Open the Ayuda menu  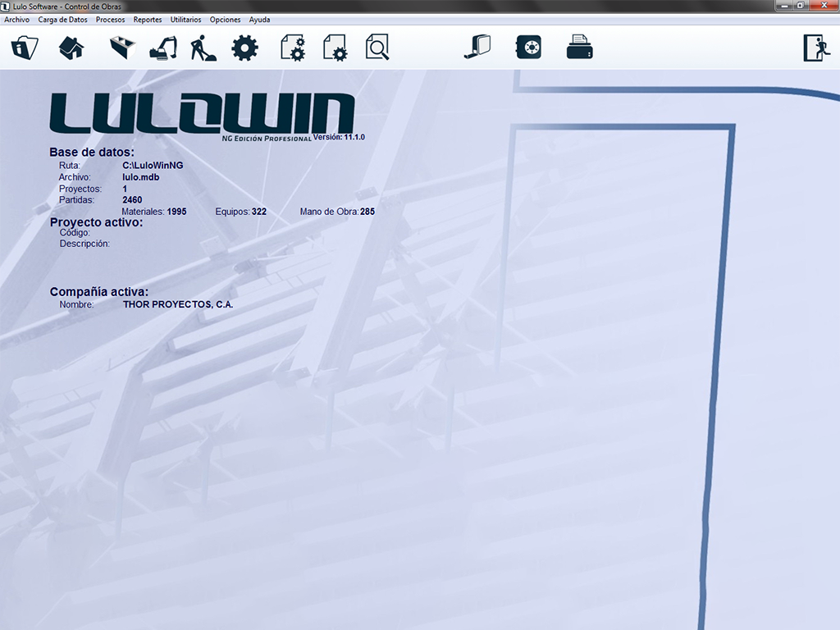259,20
